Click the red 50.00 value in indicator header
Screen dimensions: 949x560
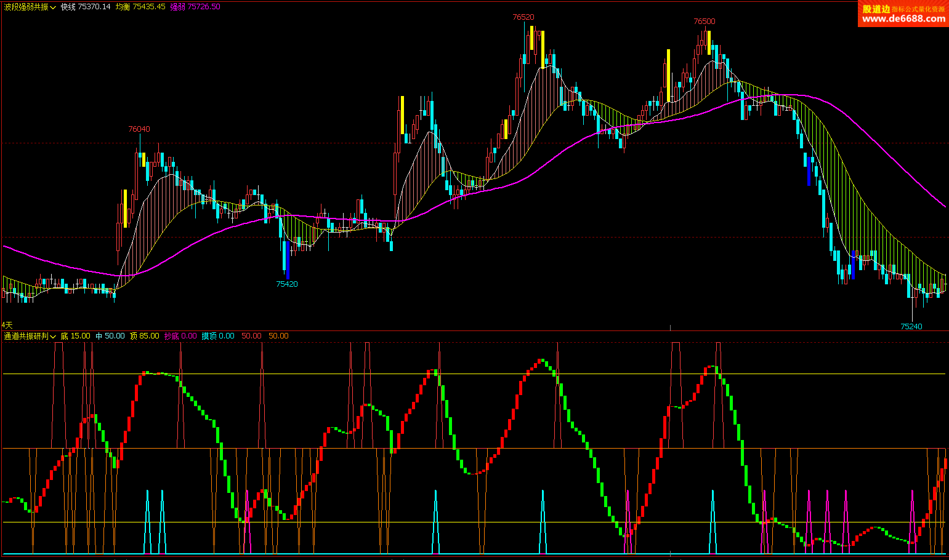(x=251, y=336)
